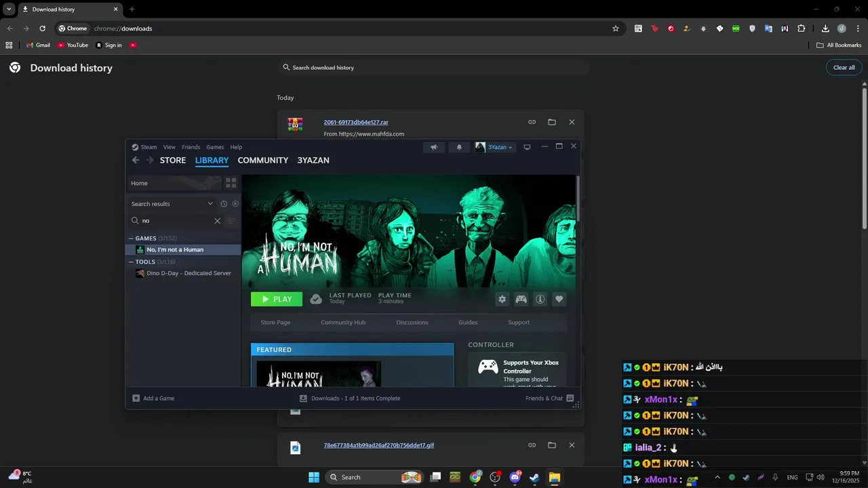Bookmark this page with the star icon
Image resolution: width=868 pixels, height=488 pixels.
point(616,28)
